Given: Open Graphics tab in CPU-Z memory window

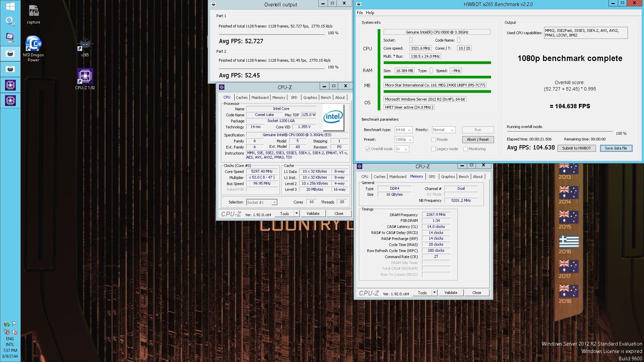Looking at the screenshot, I should click(448, 177).
